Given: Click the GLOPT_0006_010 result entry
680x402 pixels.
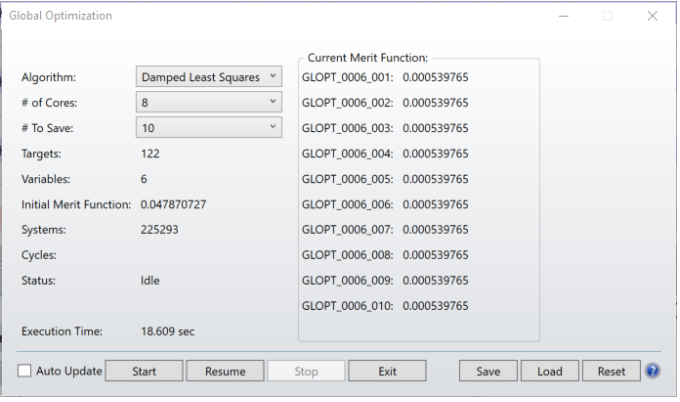Looking at the screenshot, I should tap(385, 306).
